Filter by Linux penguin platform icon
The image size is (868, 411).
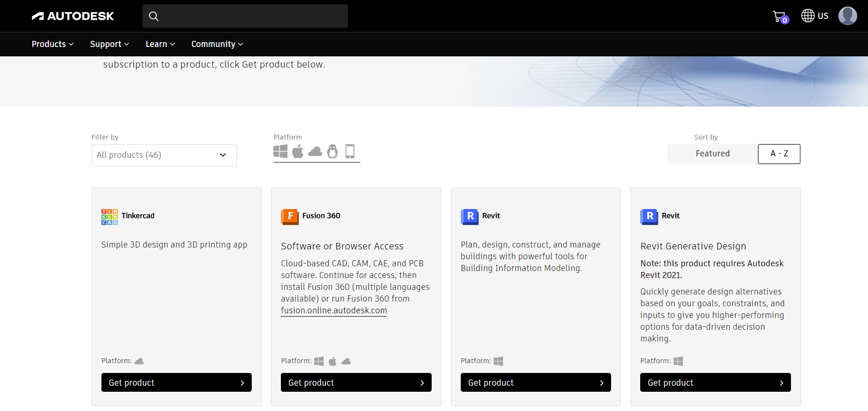(x=333, y=151)
